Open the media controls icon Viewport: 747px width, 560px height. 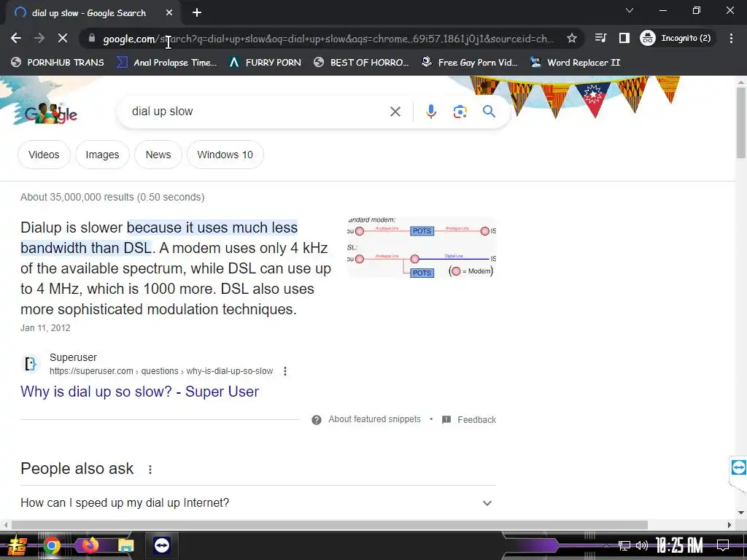(x=601, y=38)
